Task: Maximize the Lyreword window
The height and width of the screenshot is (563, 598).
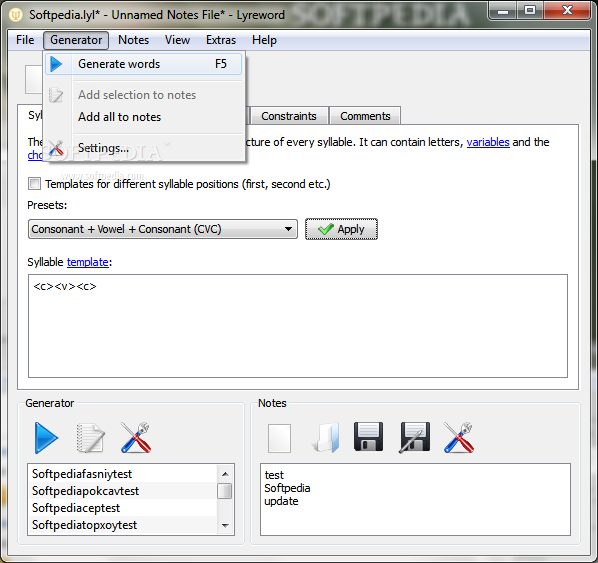Action: pos(530,10)
